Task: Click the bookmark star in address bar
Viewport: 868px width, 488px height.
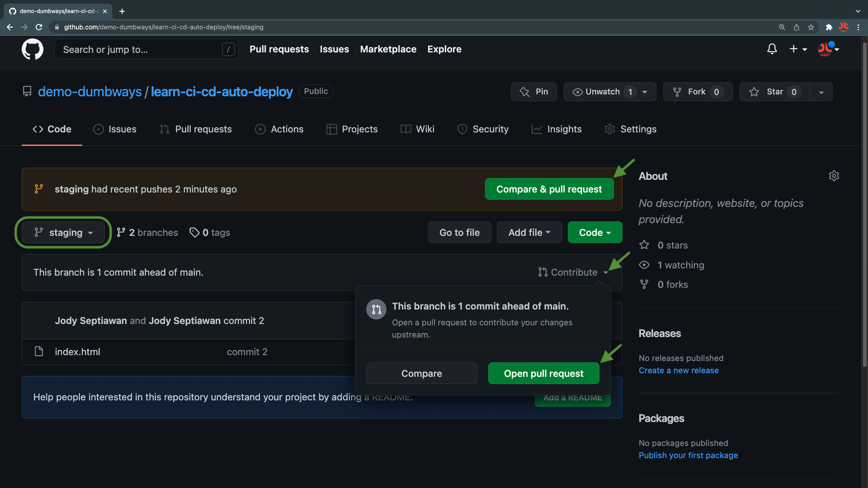Action: [811, 27]
